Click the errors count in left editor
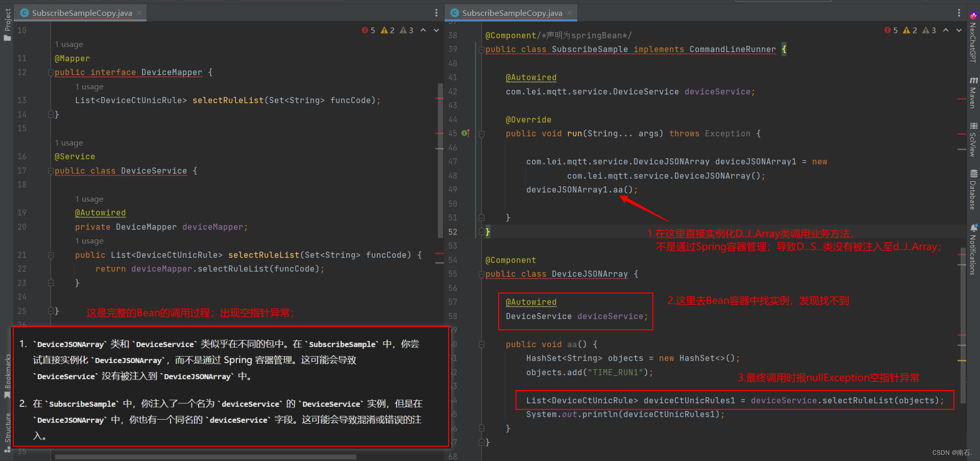The image size is (980, 461). (x=369, y=30)
